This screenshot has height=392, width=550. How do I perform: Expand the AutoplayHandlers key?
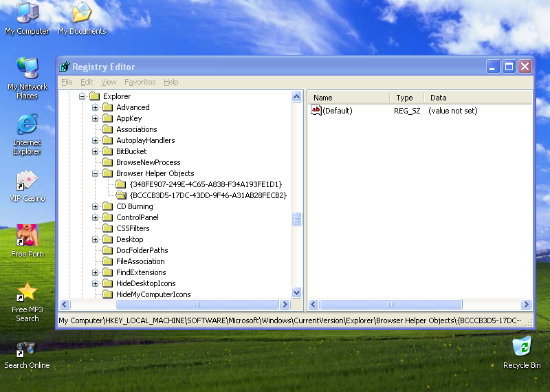click(x=96, y=140)
